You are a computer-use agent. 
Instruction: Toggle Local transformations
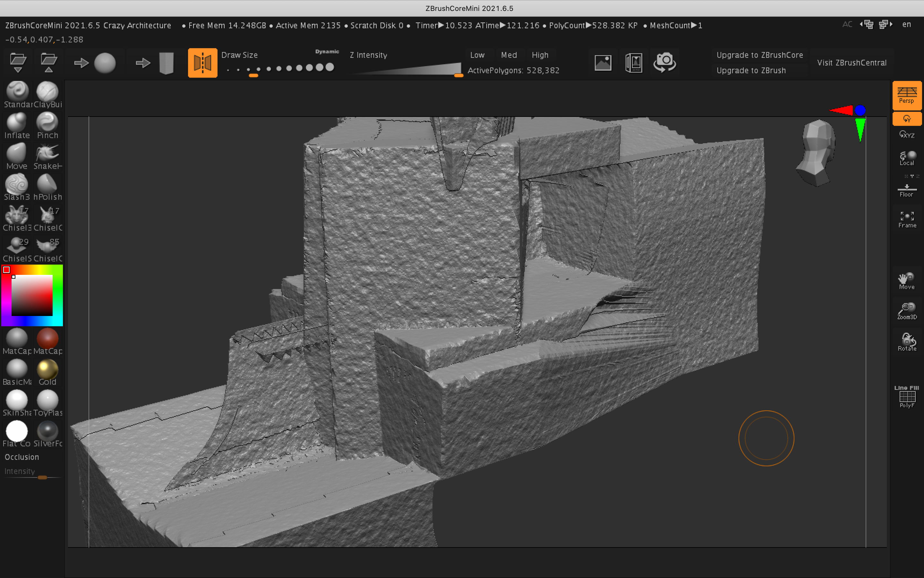(x=907, y=158)
